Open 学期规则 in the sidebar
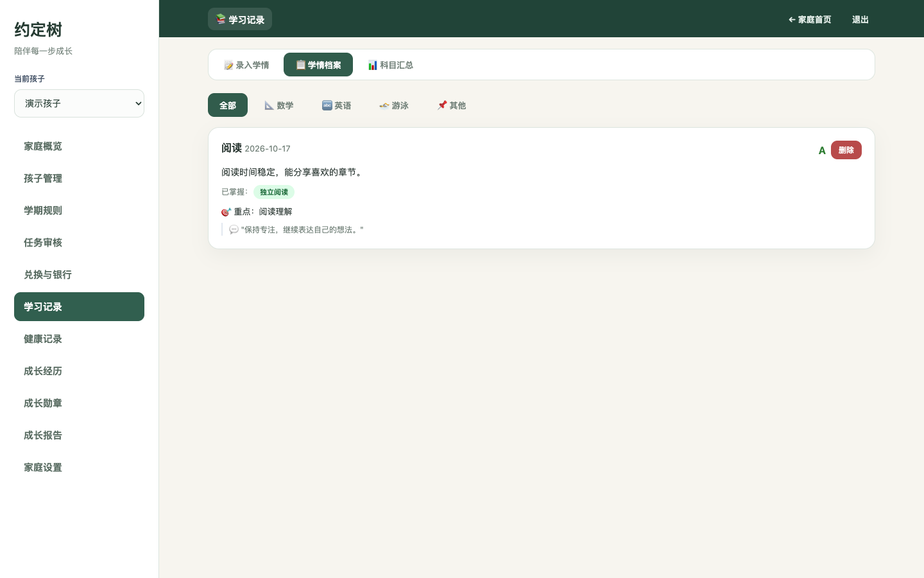This screenshot has height=578, width=924. (79, 210)
